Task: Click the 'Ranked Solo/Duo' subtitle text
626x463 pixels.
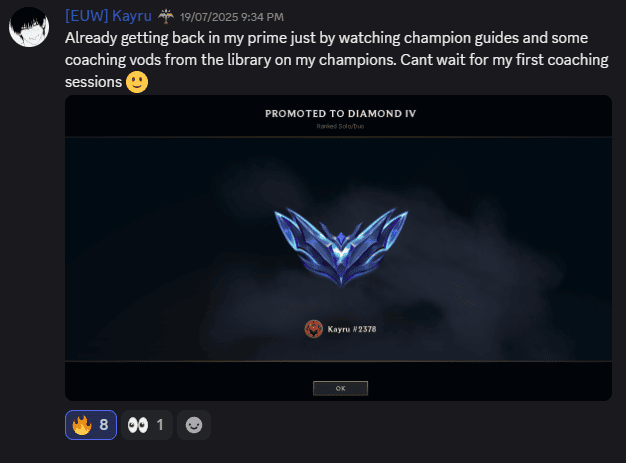Action: (x=340, y=126)
